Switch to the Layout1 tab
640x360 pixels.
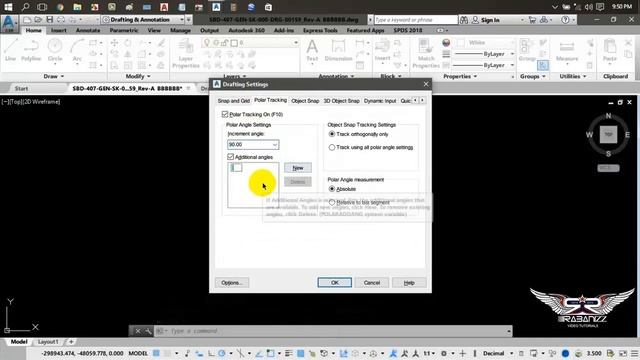48,342
